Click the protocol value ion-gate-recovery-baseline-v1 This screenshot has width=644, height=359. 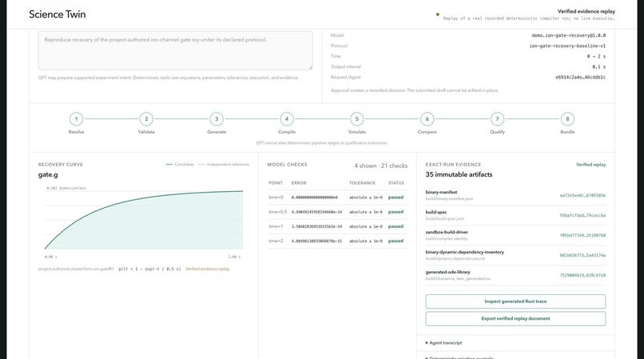567,46
